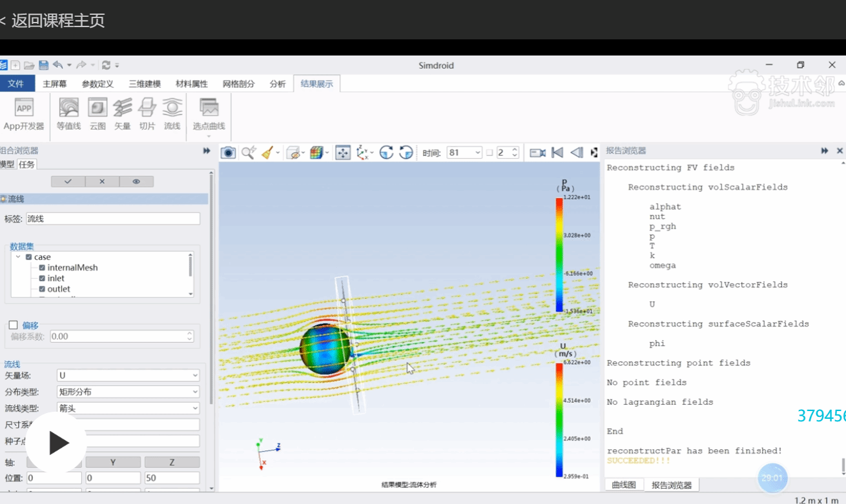Click the undo arrow icon
The height and width of the screenshot is (504, 846).
pyautogui.click(x=58, y=65)
